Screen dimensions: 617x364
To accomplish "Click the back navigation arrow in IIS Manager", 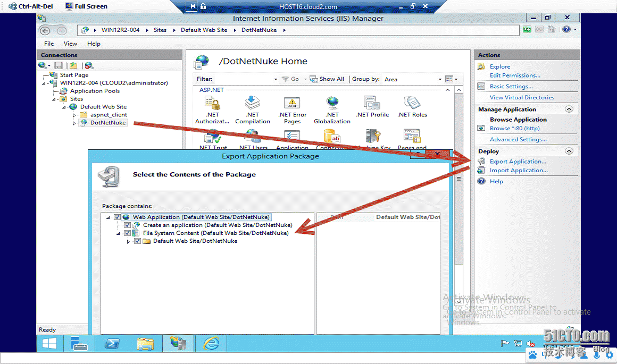I will click(45, 31).
